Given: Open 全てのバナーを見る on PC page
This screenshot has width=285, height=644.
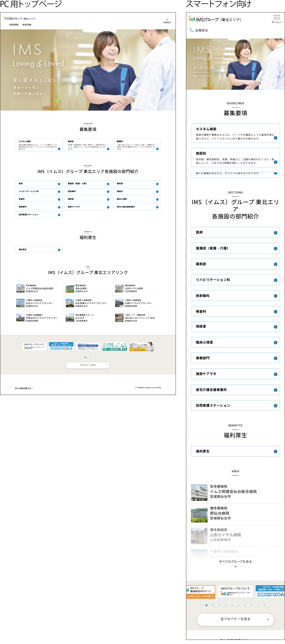Looking at the screenshot, I should 88,365.
